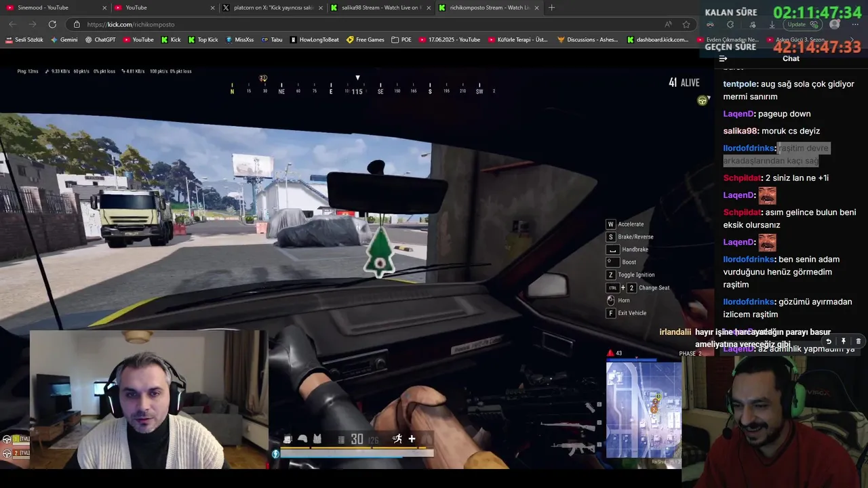Open the Extensions puzzle icon
868x488 pixels.
[x=730, y=24]
